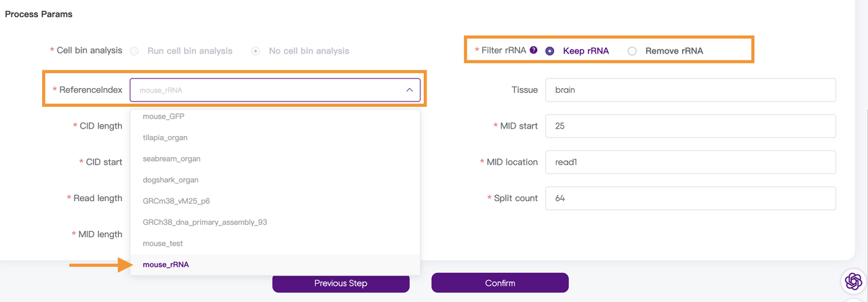Choose Run cell bin analysis option
868x302 pixels.
[x=134, y=51]
